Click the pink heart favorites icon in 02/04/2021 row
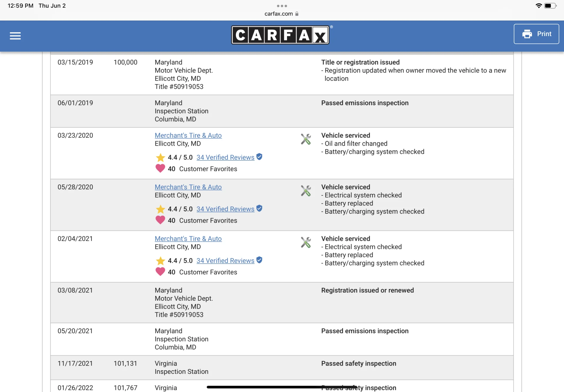This screenshot has width=564, height=392. pyautogui.click(x=160, y=272)
